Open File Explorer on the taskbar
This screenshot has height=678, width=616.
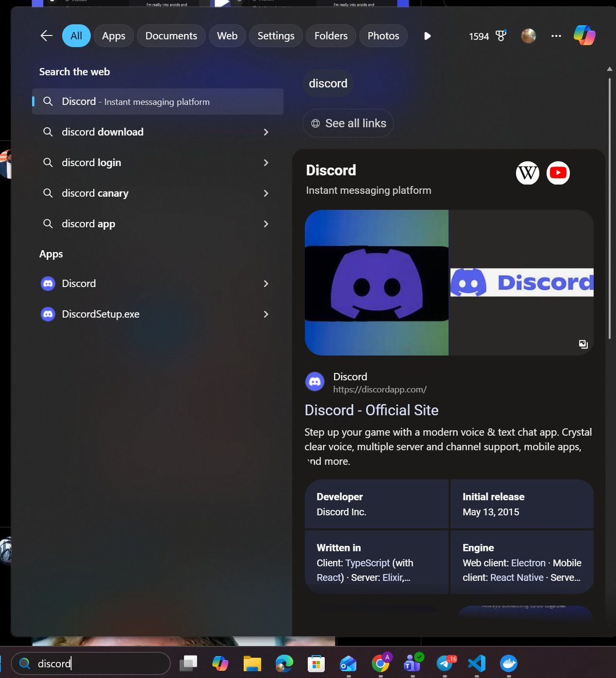point(252,663)
